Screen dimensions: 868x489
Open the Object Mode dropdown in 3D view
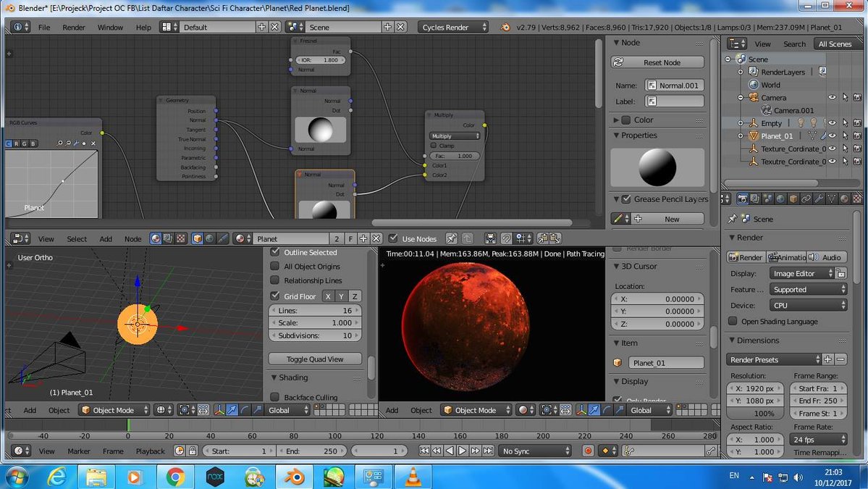pyautogui.click(x=114, y=409)
